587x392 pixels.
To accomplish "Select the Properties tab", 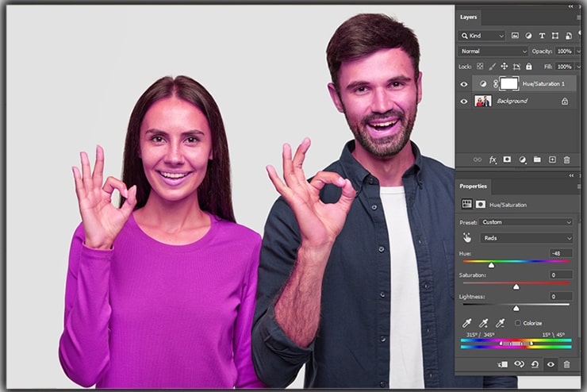I will coord(474,186).
